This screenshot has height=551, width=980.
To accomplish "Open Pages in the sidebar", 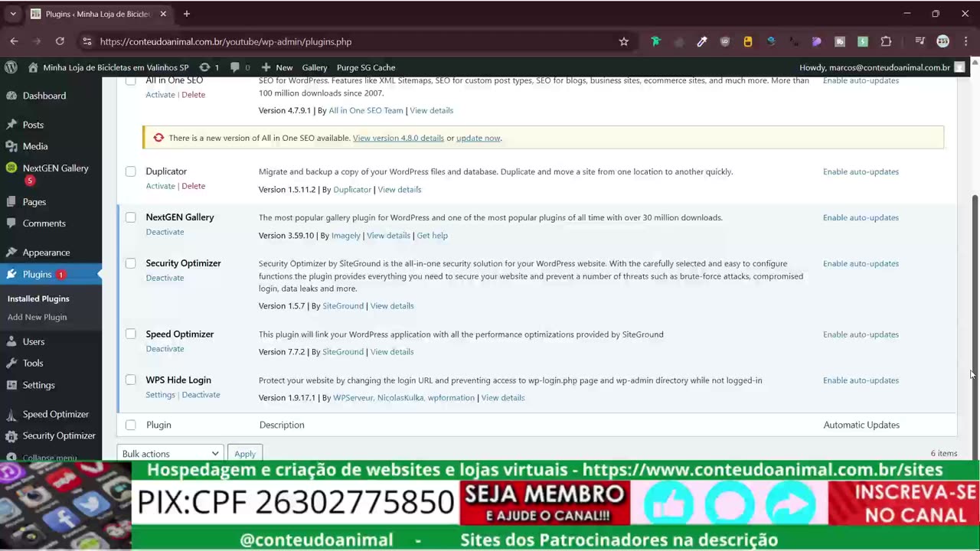I will pyautogui.click(x=34, y=202).
